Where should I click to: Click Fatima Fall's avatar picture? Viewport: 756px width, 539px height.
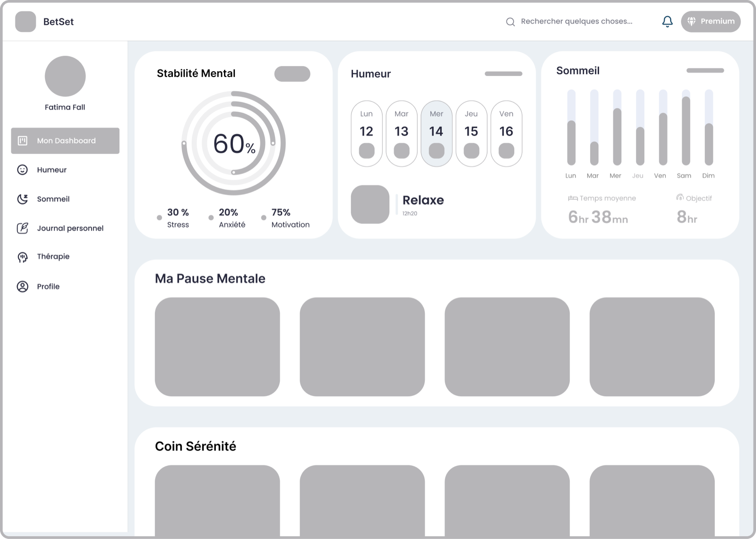[x=65, y=76]
